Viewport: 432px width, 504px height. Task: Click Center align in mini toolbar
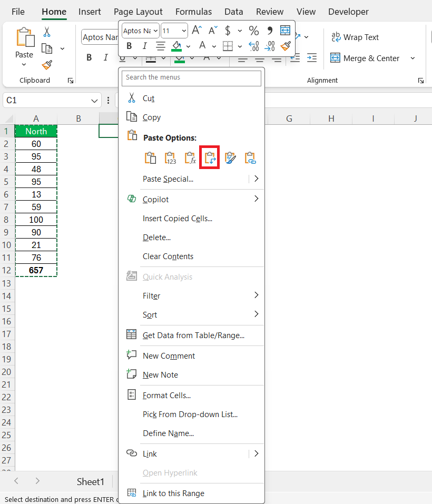(x=160, y=46)
